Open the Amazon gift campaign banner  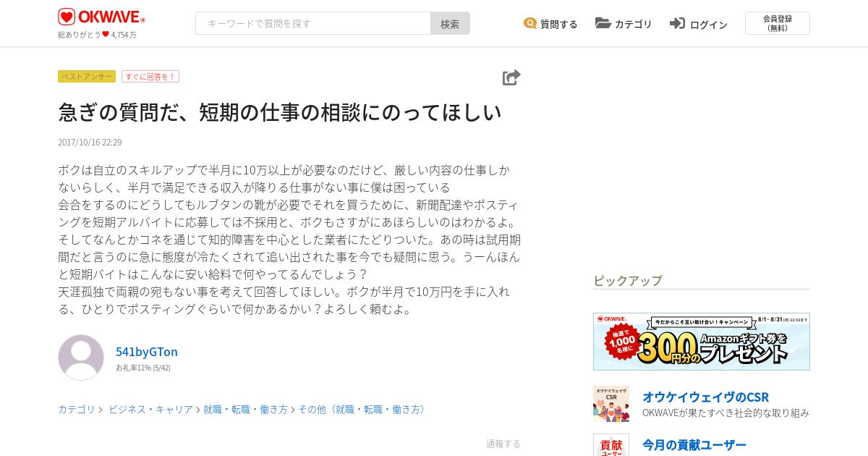(x=702, y=342)
